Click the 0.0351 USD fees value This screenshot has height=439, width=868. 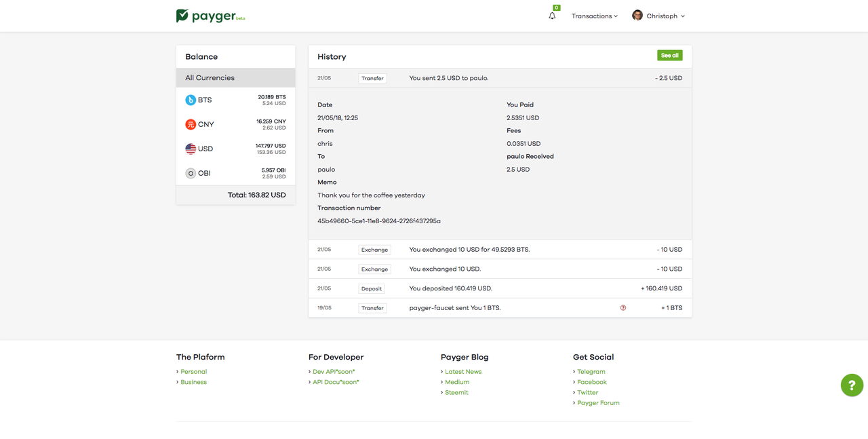click(x=524, y=144)
